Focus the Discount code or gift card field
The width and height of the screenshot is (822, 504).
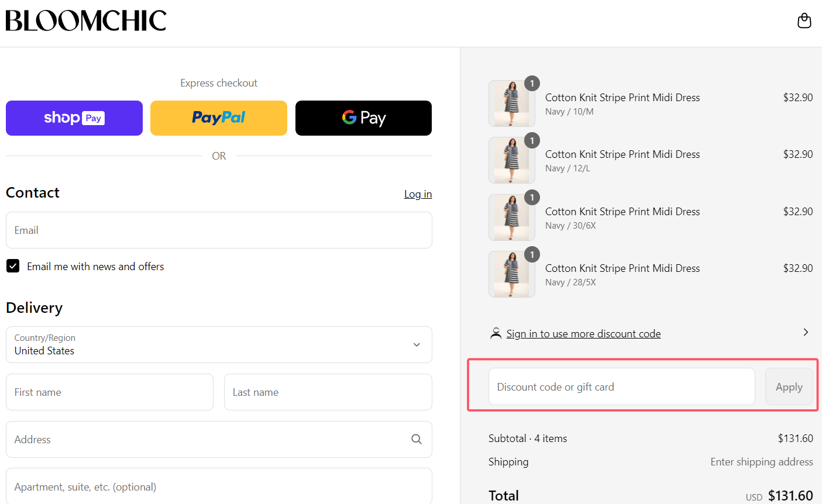tap(622, 386)
